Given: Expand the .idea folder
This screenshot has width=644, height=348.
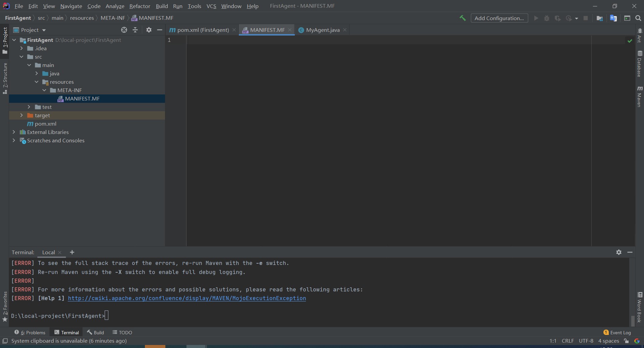Looking at the screenshot, I should (x=21, y=48).
